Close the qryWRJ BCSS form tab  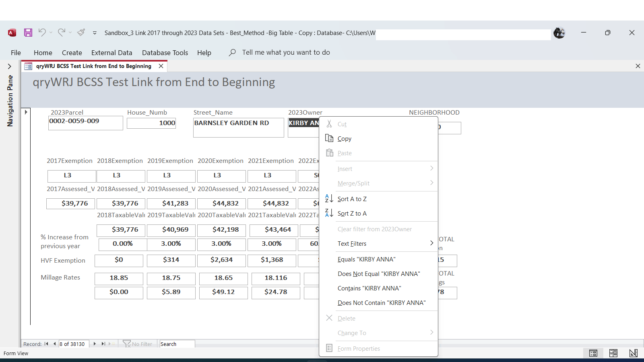click(161, 66)
